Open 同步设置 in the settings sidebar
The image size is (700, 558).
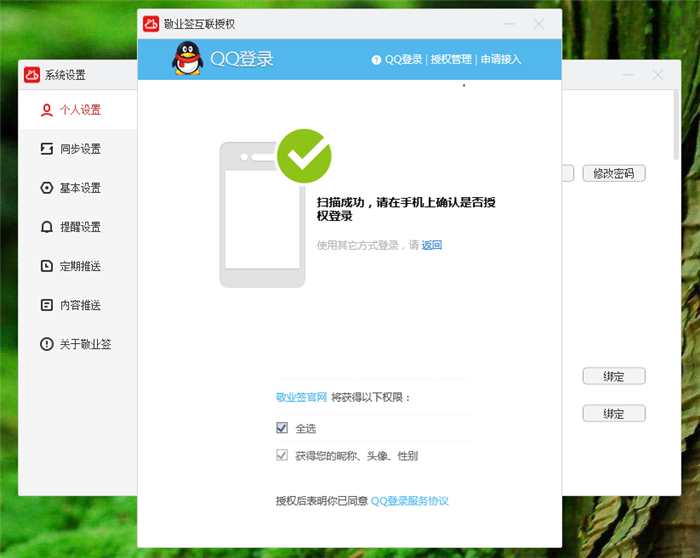[78, 149]
